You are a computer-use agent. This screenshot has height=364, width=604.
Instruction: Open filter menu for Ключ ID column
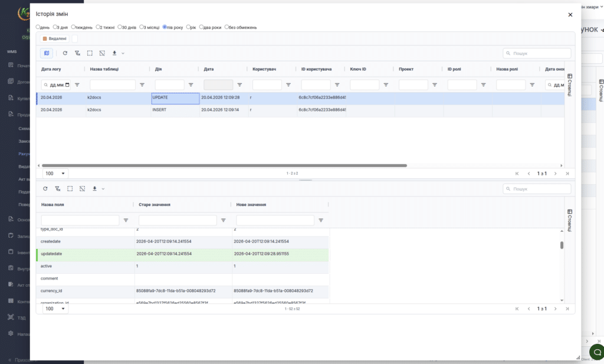386,85
